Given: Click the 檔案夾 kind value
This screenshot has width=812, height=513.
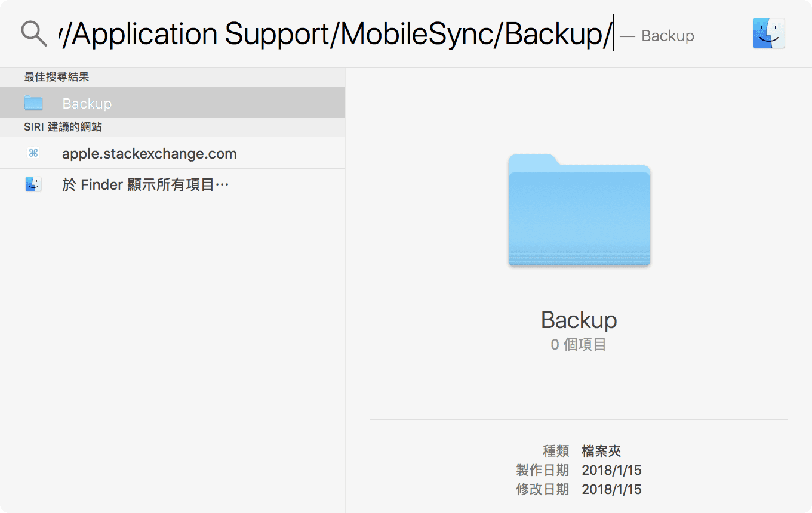Looking at the screenshot, I should pos(601,451).
